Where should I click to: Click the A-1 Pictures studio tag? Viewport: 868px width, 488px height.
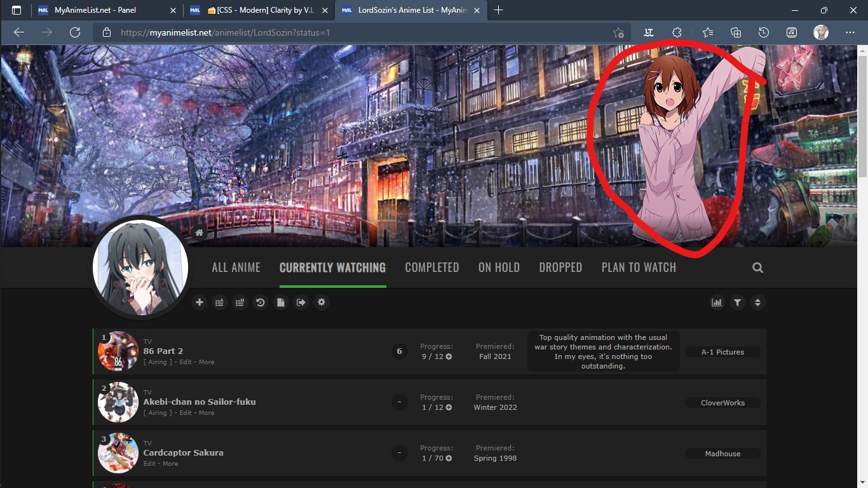[722, 352]
